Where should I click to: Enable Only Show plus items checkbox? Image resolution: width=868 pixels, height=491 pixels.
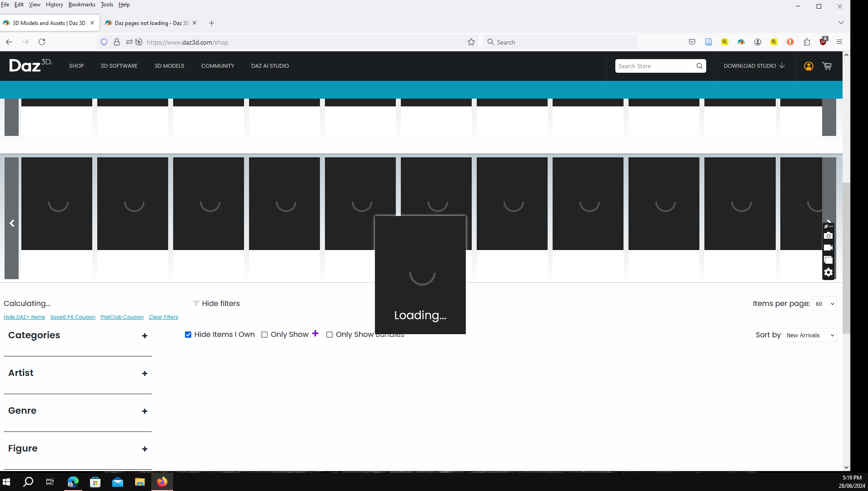click(x=264, y=335)
